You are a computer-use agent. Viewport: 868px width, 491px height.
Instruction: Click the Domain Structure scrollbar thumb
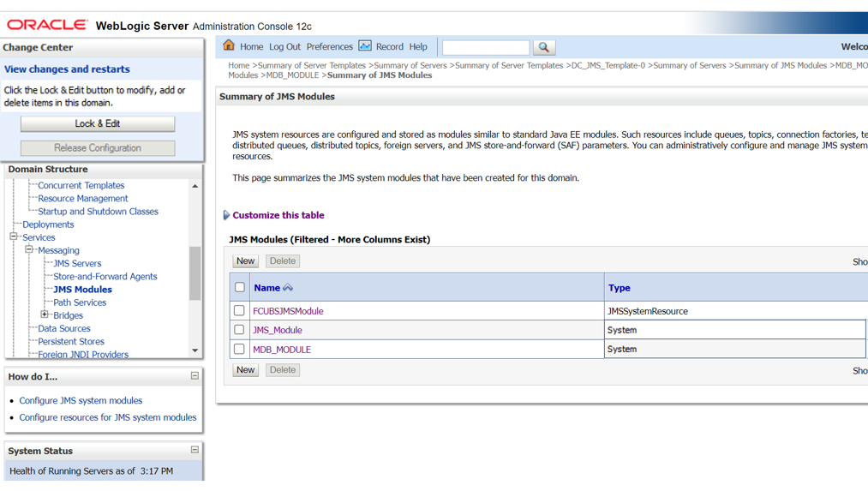click(195, 272)
